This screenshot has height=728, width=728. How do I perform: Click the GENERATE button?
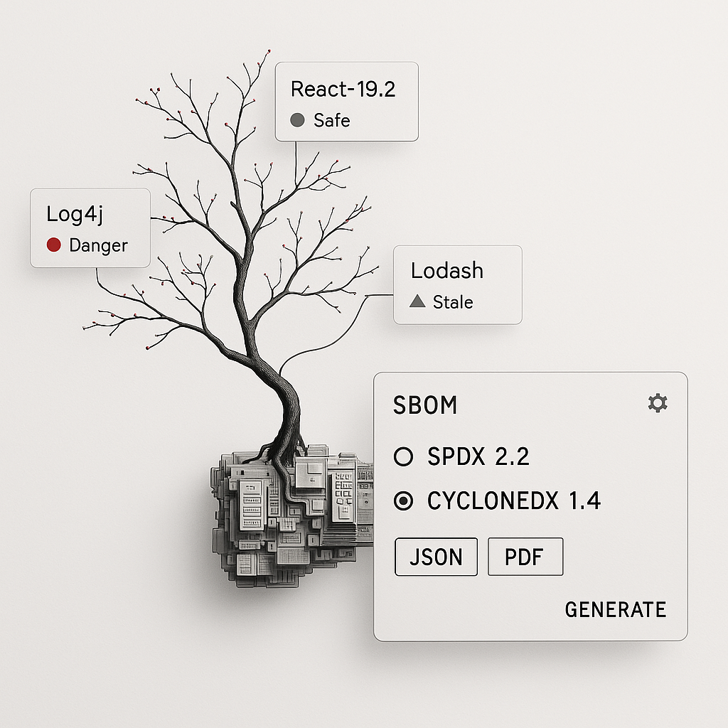pos(616,609)
